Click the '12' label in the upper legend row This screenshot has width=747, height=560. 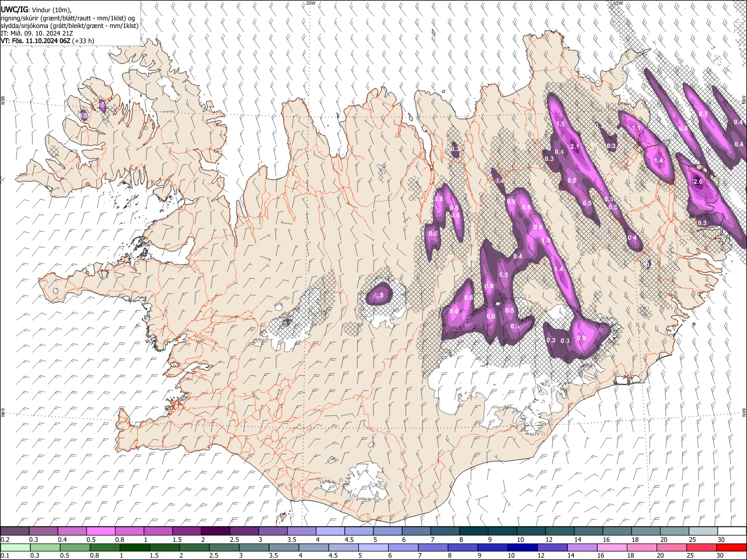point(549,540)
